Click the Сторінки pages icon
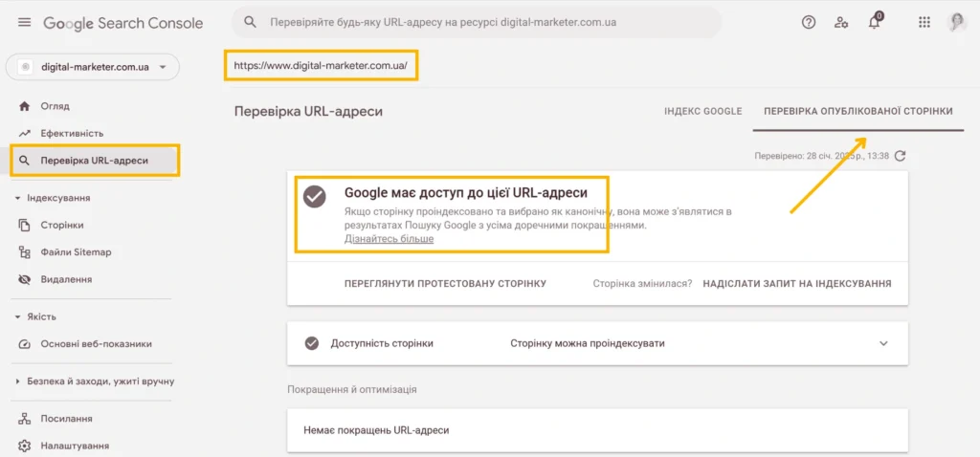 (x=24, y=225)
